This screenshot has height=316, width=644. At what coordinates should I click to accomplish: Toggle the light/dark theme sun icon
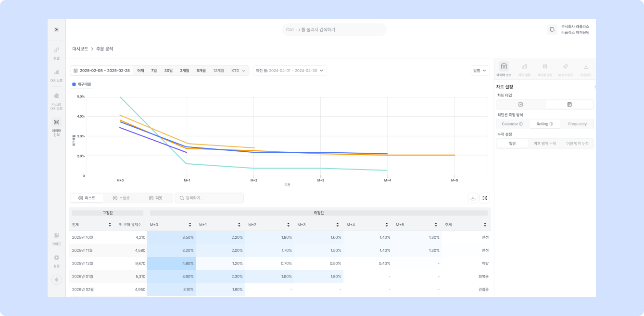(x=56, y=280)
